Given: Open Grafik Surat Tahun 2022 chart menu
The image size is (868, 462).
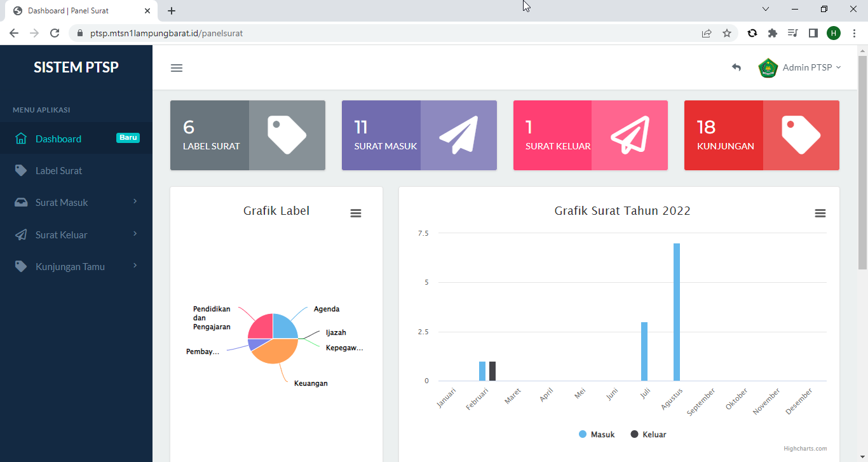Looking at the screenshot, I should point(820,214).
